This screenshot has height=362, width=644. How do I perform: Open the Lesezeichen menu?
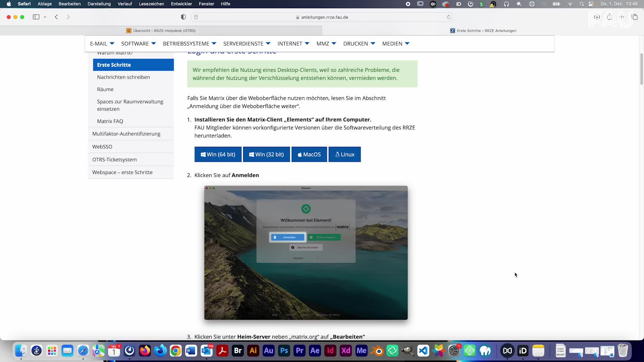pyautogui.click(x=151, y=4)
